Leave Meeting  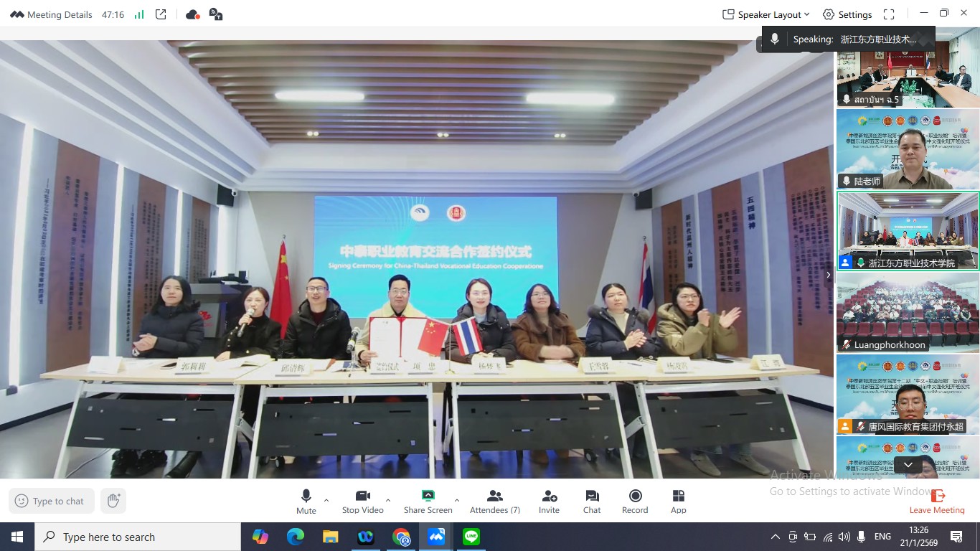pos(937,501)
